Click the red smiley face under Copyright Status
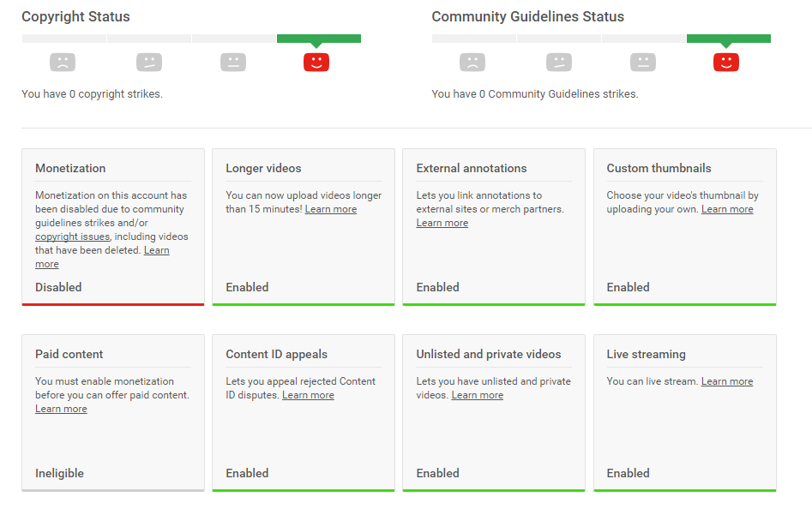Screen dimensions: 812x509 316,62
